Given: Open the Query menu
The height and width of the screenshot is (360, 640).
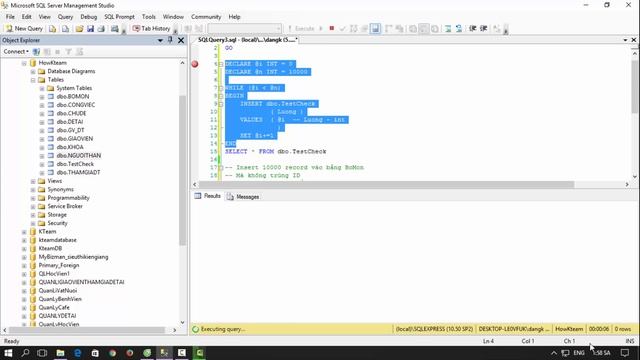Looking at the screenshot, I should coord(65,17).
